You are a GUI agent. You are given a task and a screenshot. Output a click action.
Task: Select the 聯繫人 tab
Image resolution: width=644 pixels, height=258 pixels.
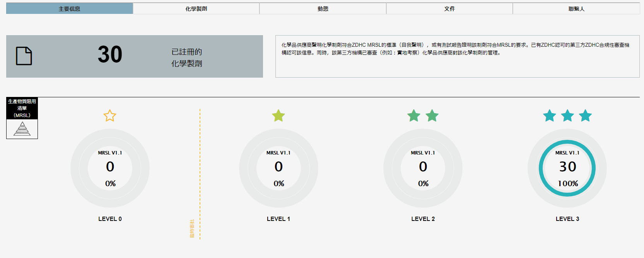click(x=576, y=8)
